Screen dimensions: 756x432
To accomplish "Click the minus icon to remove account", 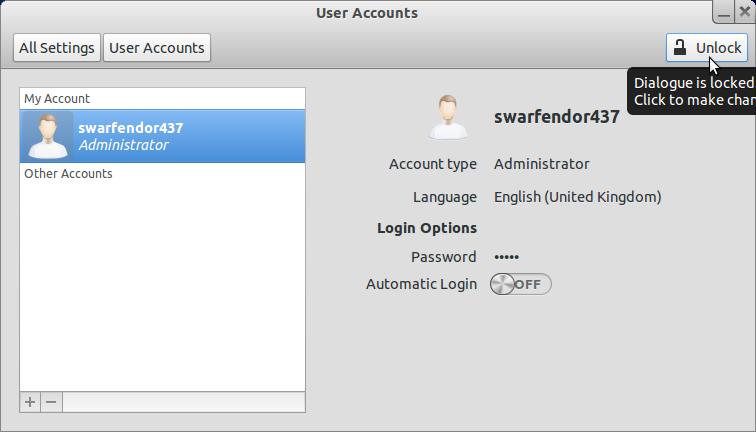I will pyautogui.click(x=51, y=402).
